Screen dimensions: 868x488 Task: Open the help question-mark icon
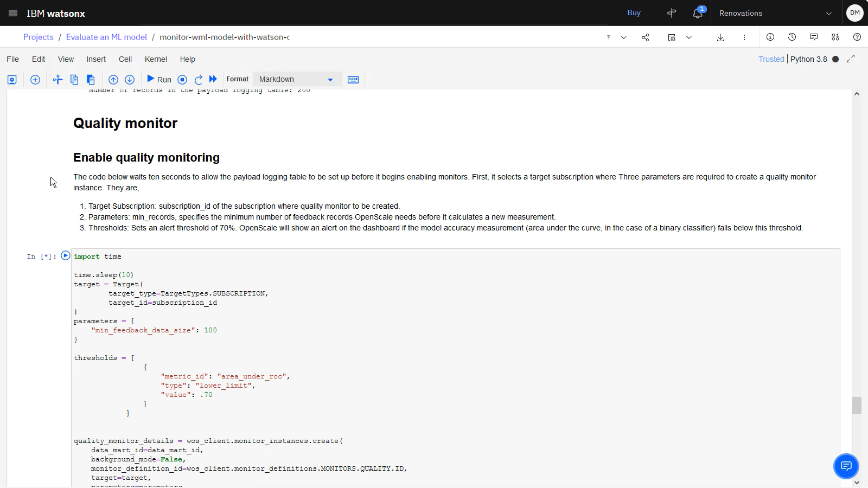coord(857,37)
